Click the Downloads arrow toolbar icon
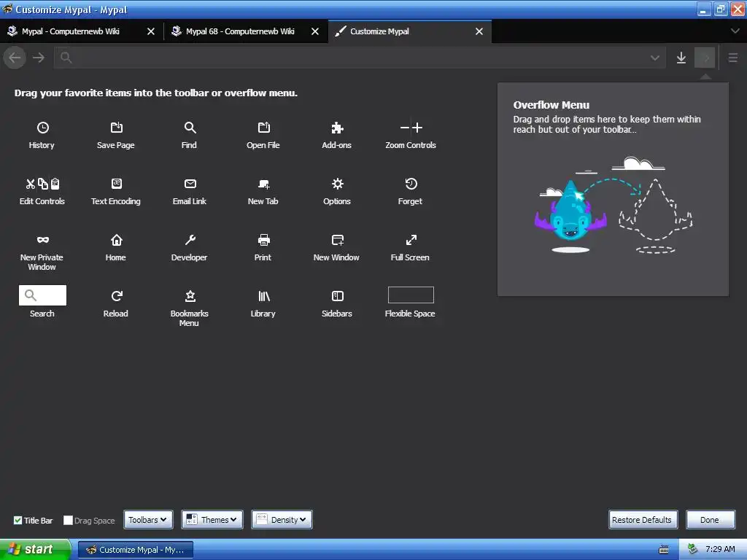Image resolution: width=747 pixels, height=560 pixels. click(681, 58)
